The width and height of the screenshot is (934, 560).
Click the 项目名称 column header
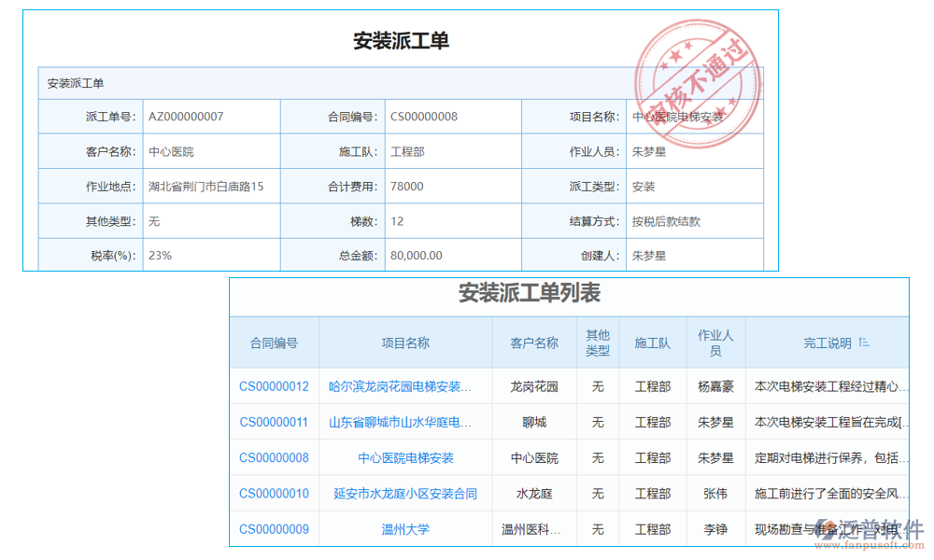pos(403,343)
